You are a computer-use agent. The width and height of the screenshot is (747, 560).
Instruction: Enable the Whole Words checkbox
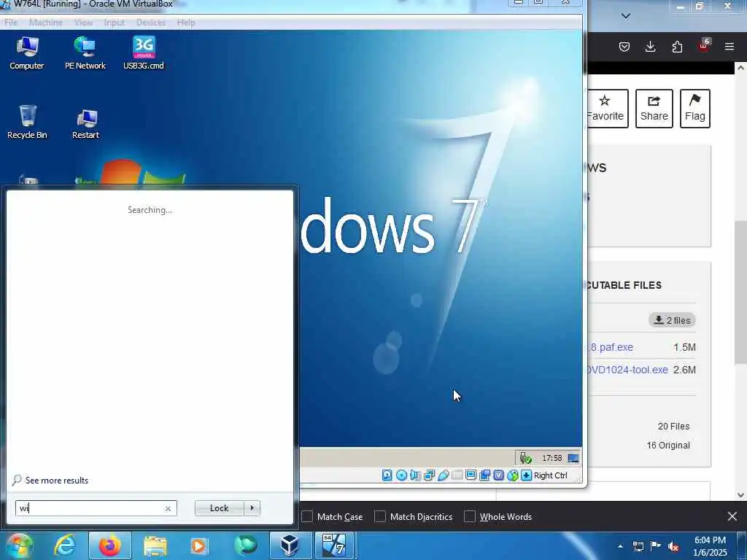tap(470, 517)
